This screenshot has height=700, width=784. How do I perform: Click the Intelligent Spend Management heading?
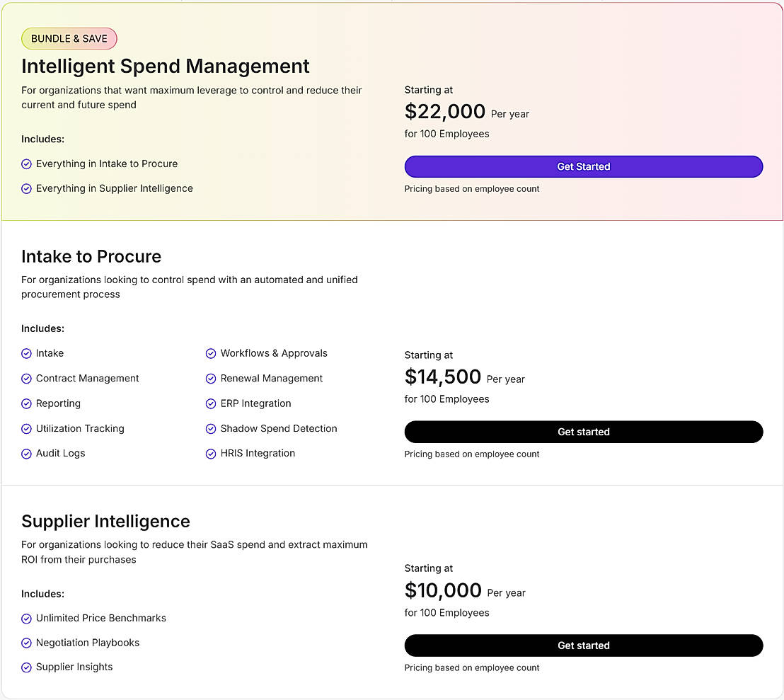point(166,66)
